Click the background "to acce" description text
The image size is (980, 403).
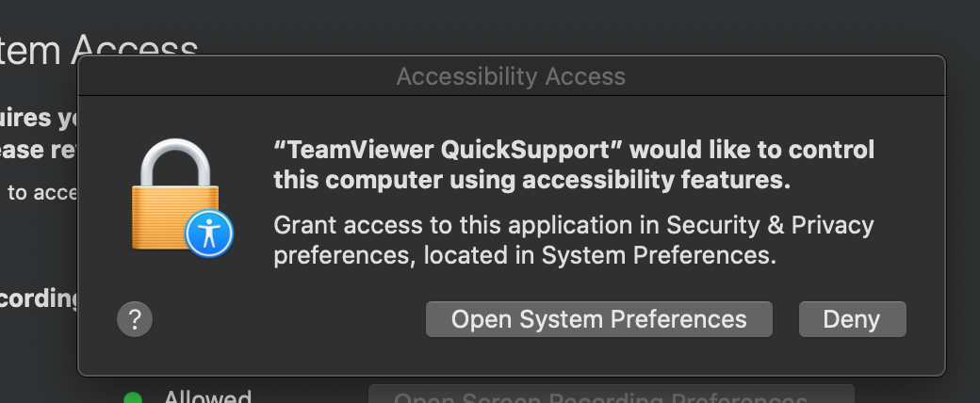[42, 193]
